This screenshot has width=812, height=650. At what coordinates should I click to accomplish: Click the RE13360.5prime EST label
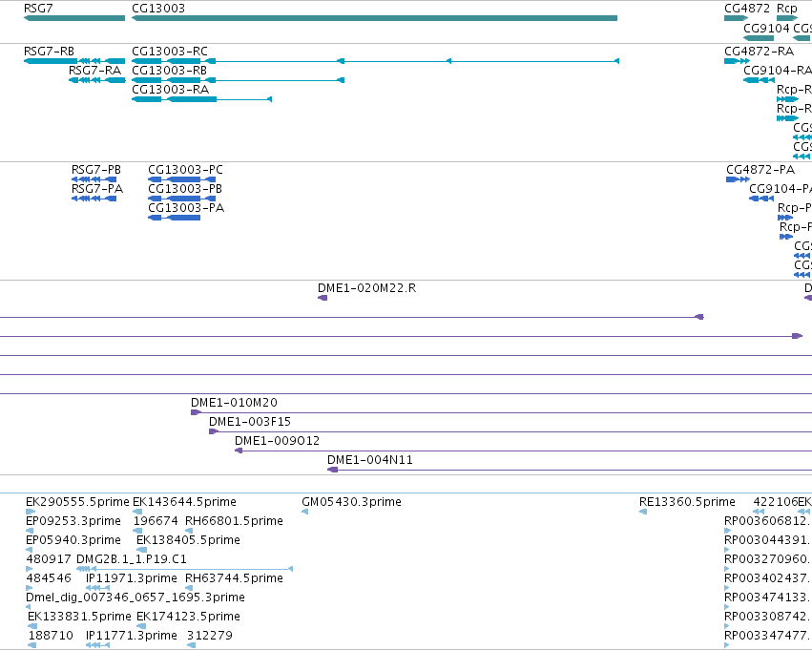point(687,502)
